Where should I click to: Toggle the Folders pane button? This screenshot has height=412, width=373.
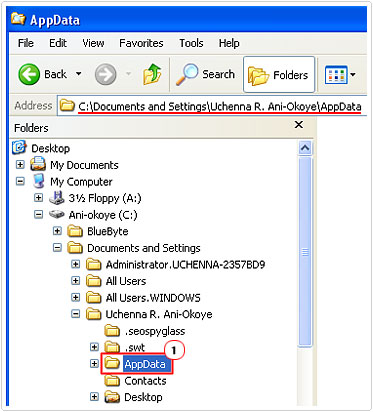[279, 74]
